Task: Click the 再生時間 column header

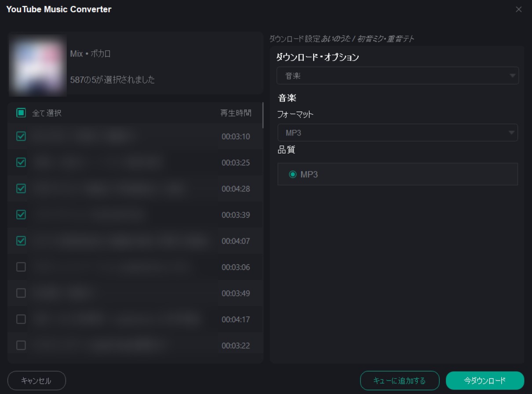Action: [236, 113]
